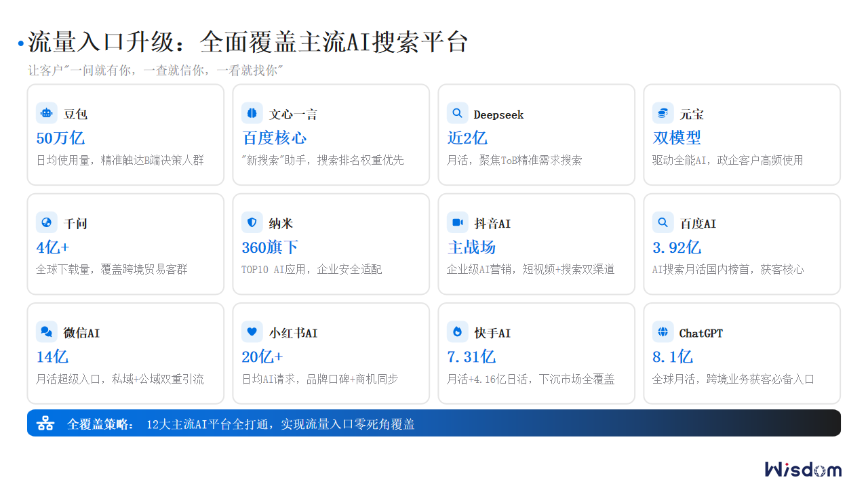Click the blue figure "4亿+"
Viewport: 868px width, 488px height.
pos(52,247)
